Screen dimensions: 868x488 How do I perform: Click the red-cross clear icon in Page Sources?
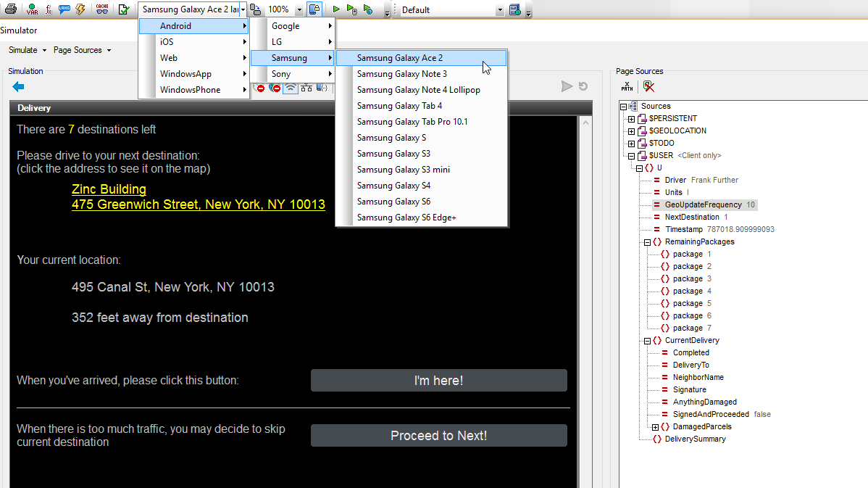click(x=648, y=86)
